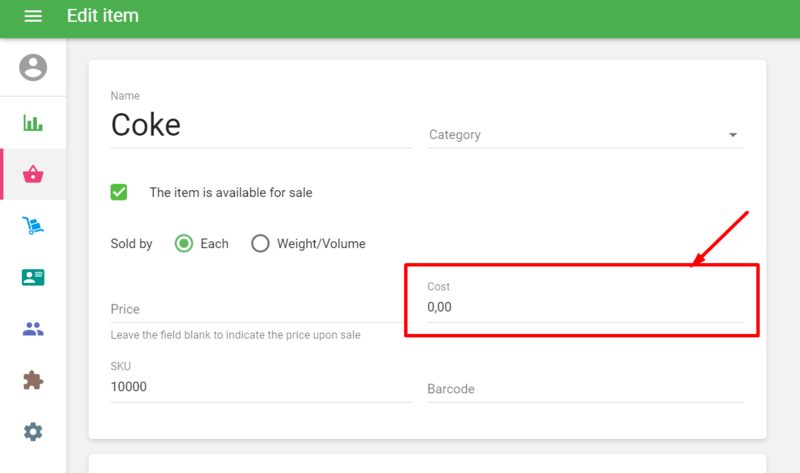Uncheck 'The item is available for sale'

pyautogui.click(x=119, y=192)
